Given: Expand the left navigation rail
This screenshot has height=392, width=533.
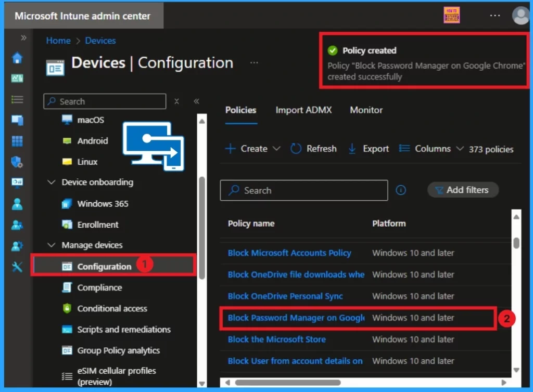Looking at the screenshot, I should click(23, 37).
